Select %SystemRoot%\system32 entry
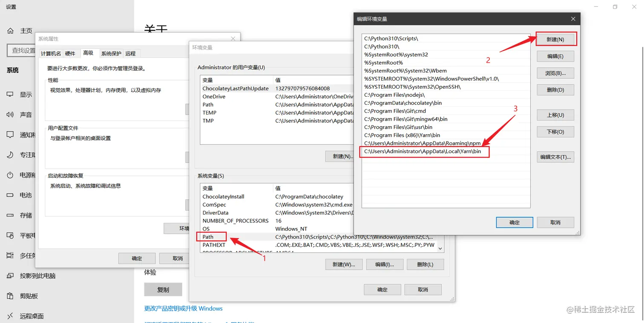644x323 pixels. (446, 55)
